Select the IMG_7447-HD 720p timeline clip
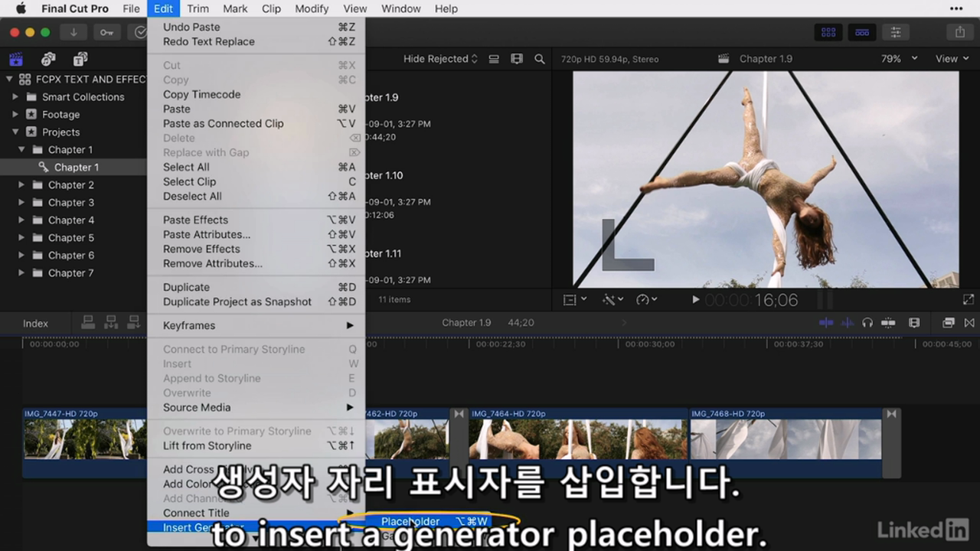Screen dimensions: 980x551 (x=84, y=443)
